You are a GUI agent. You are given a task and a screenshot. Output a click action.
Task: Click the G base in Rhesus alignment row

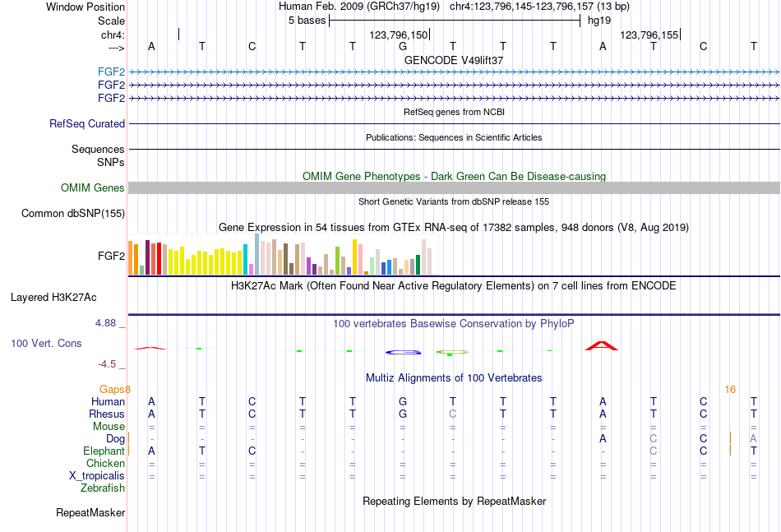[x=403, y=414]
